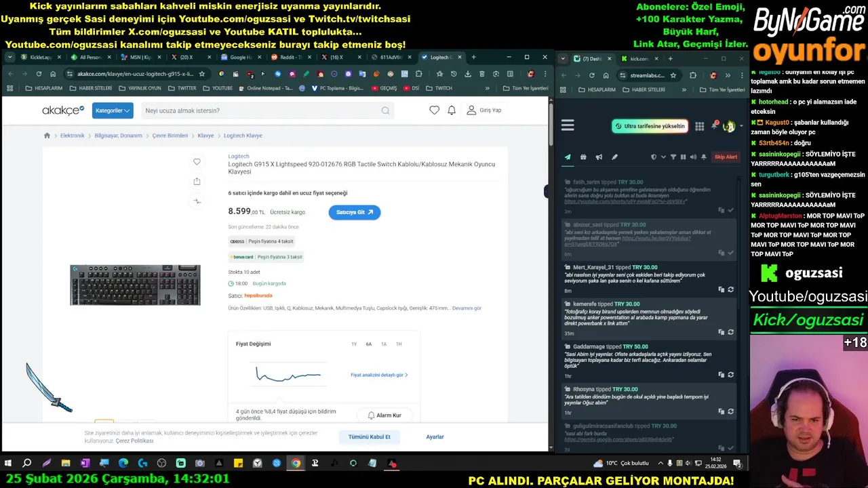
Task: Click Ultra tarifesine yükseltin button
Action: click(650, 126)
